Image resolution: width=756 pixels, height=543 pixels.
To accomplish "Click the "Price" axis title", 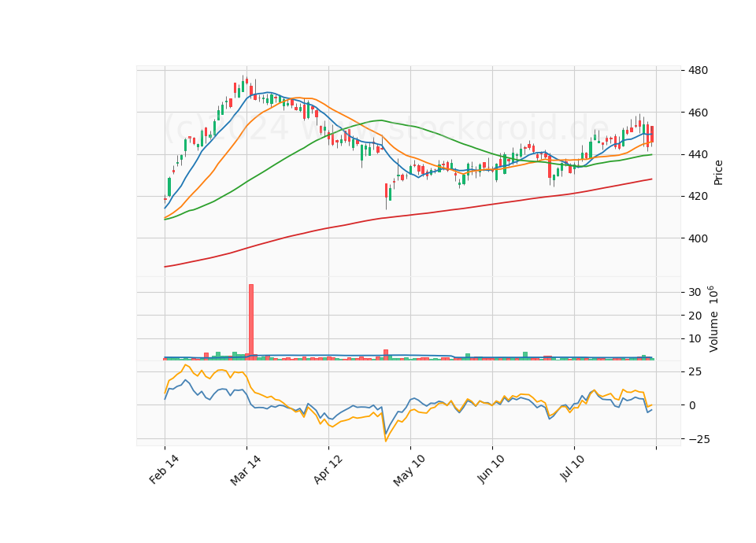I will point(718,172).
